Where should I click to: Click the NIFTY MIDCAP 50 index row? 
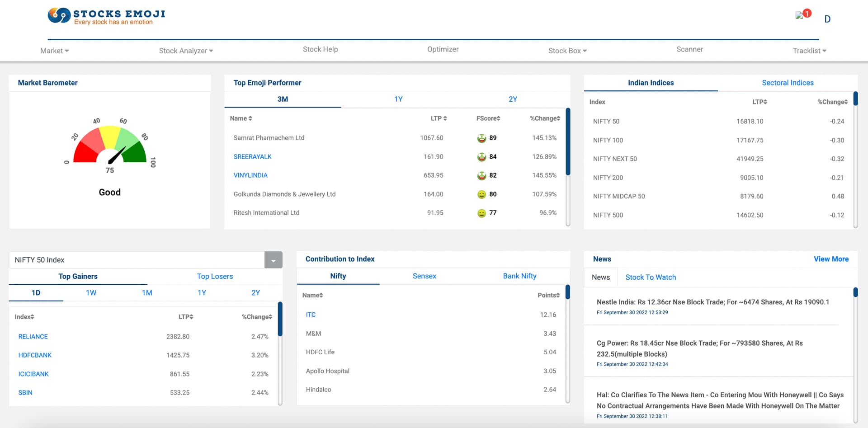[718, 197]
